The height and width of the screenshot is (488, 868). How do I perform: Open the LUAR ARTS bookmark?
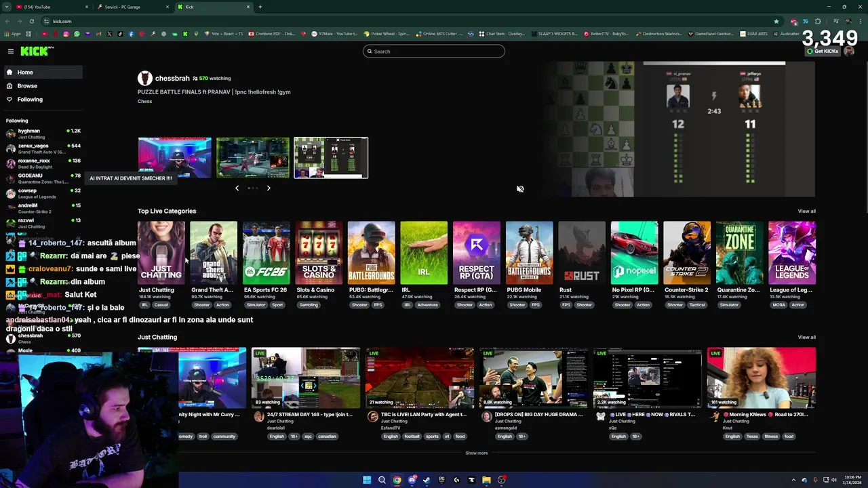tap(754, 34)
